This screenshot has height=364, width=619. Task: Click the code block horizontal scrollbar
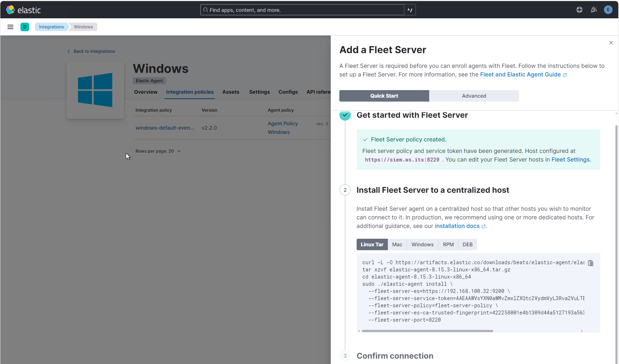coord(427,331)
